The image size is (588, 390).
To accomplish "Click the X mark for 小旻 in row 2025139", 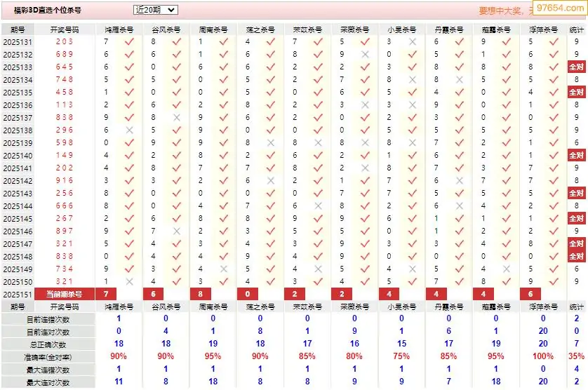I will pos(413,143).
